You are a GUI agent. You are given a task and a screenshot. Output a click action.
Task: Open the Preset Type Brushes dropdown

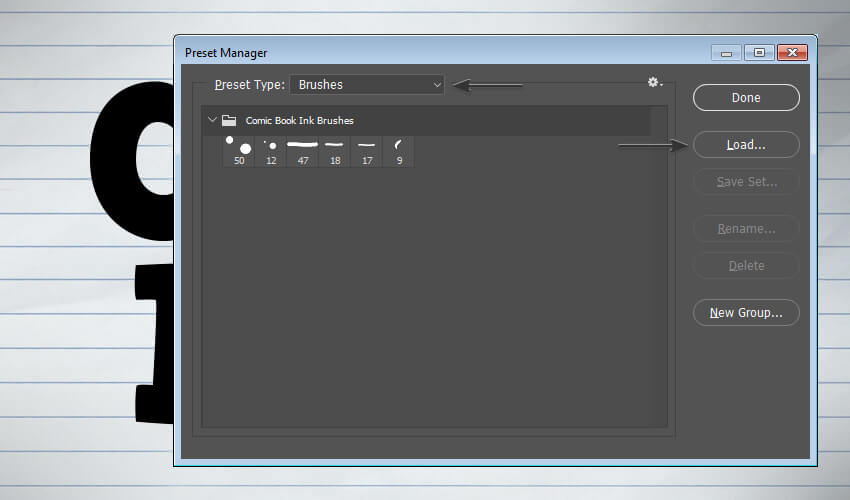(x=367, y=85)
